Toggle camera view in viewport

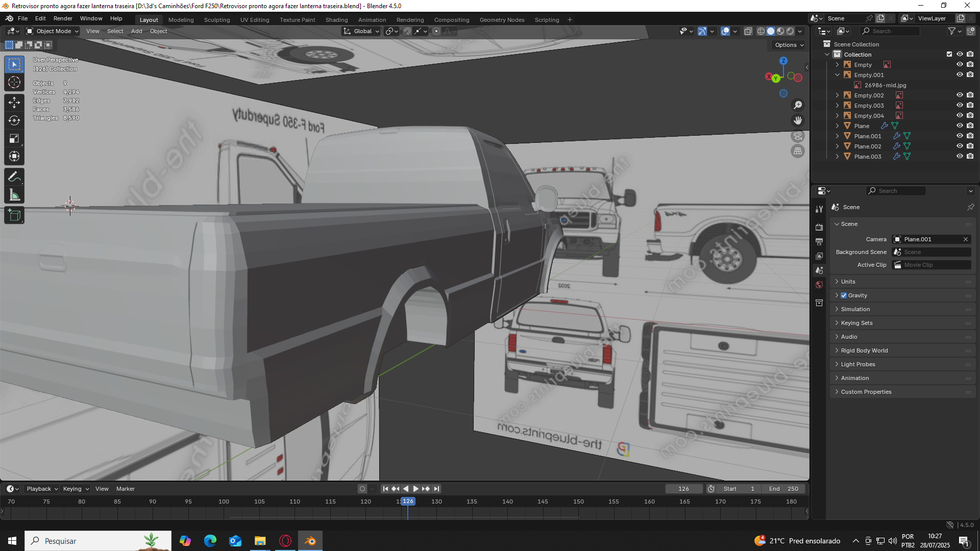point(798,136)
